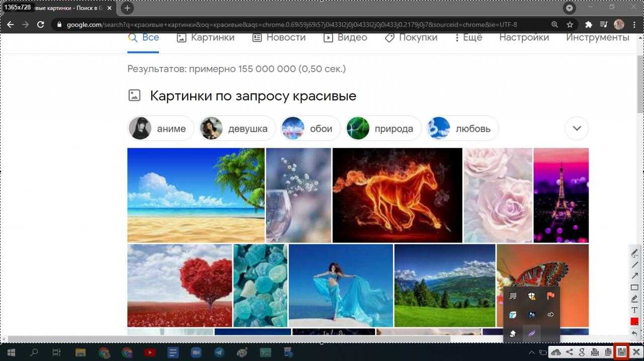Open the Ещё dropdown menu
The image size is (644, 361).
coord(468,38)
